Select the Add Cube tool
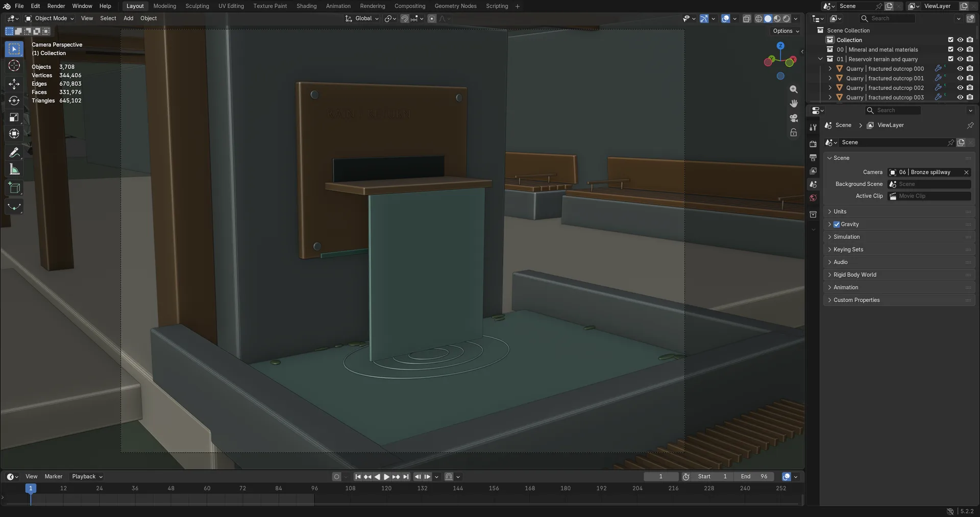 click(x=14, y=188)
